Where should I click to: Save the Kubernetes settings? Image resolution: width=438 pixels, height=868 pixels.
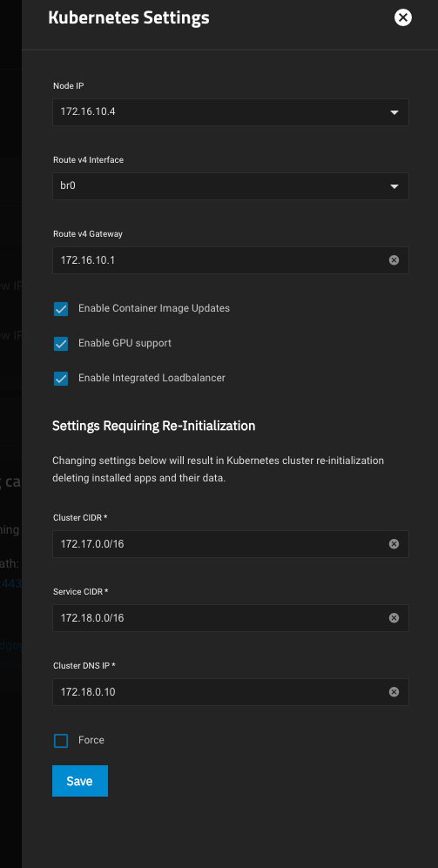click(80, 781)
